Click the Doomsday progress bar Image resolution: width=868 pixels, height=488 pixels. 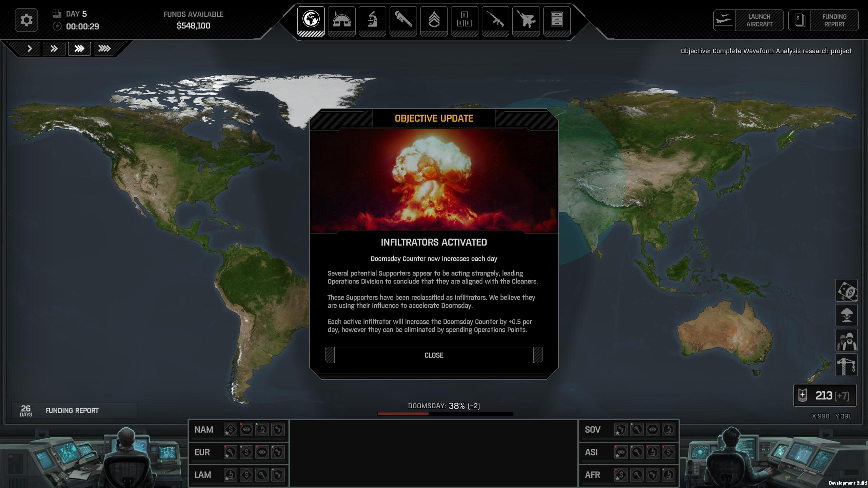coord(445,414)
